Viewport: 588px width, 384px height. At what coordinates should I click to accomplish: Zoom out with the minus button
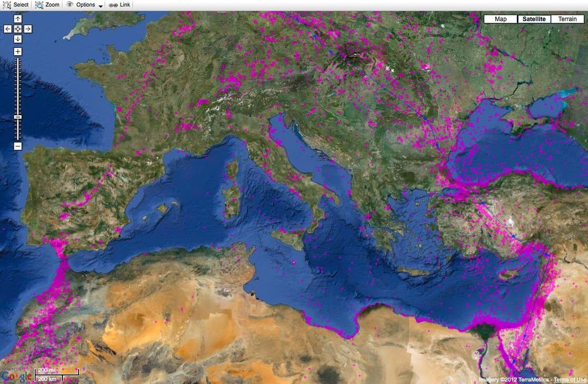pos(18,146)
